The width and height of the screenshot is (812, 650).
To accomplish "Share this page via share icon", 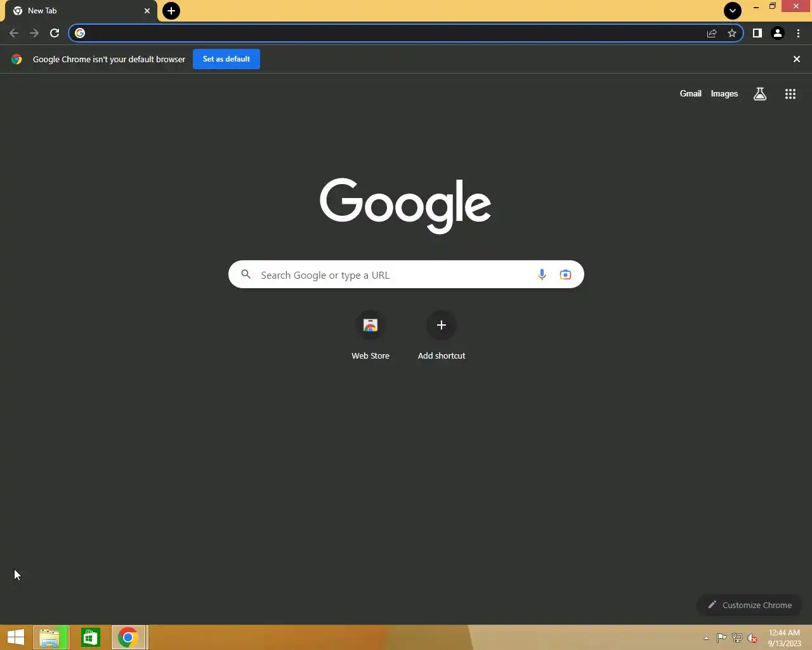I will point(712,33).
